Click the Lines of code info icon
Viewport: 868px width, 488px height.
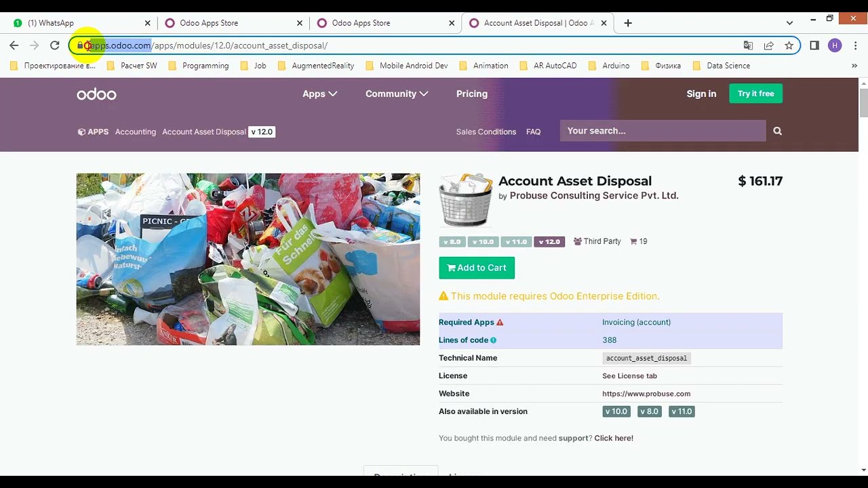tap(494, 340)
